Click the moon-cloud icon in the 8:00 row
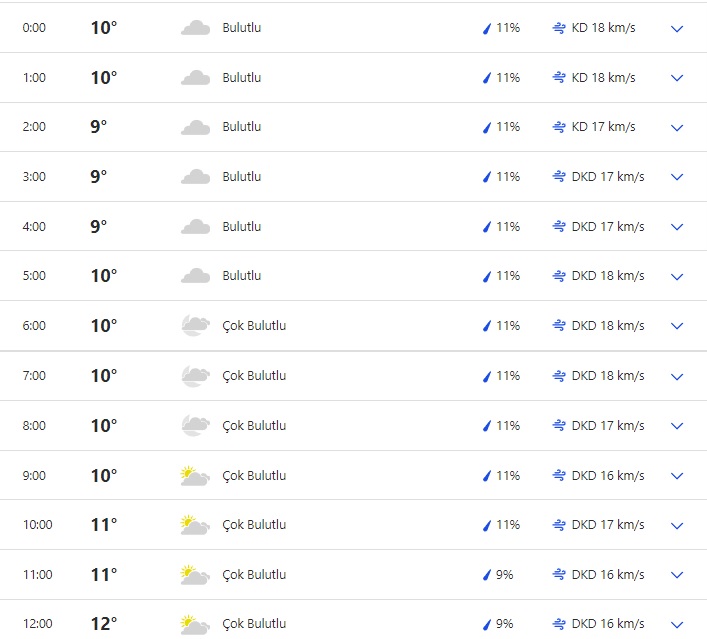The width and height of the screenshot is (707, 639). tap(195, 426)
